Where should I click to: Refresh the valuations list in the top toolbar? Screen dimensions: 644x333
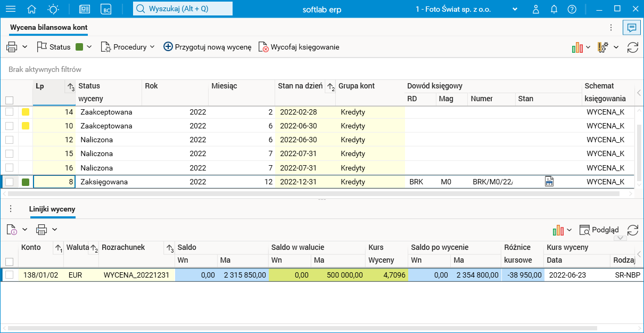tap(633, 47)
